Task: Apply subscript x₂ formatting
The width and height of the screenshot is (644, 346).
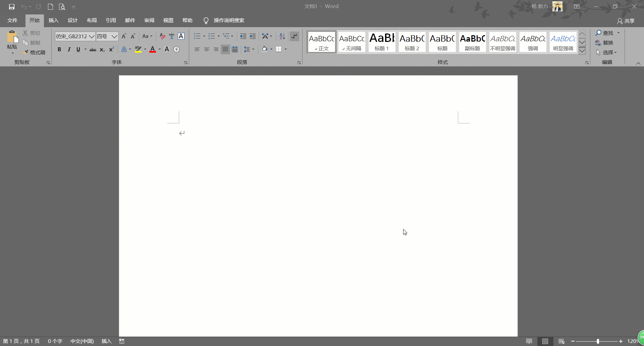Action: coord(102,50)
